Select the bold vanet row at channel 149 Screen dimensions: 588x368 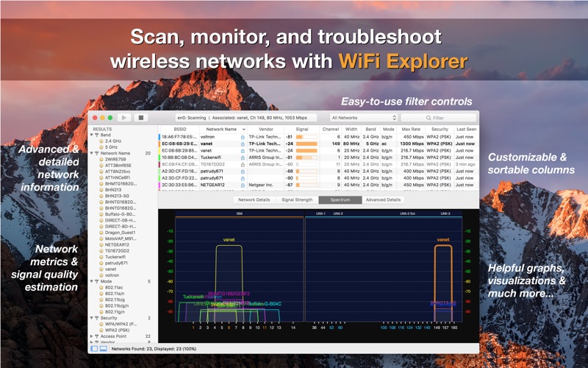[x=319, y=144]
